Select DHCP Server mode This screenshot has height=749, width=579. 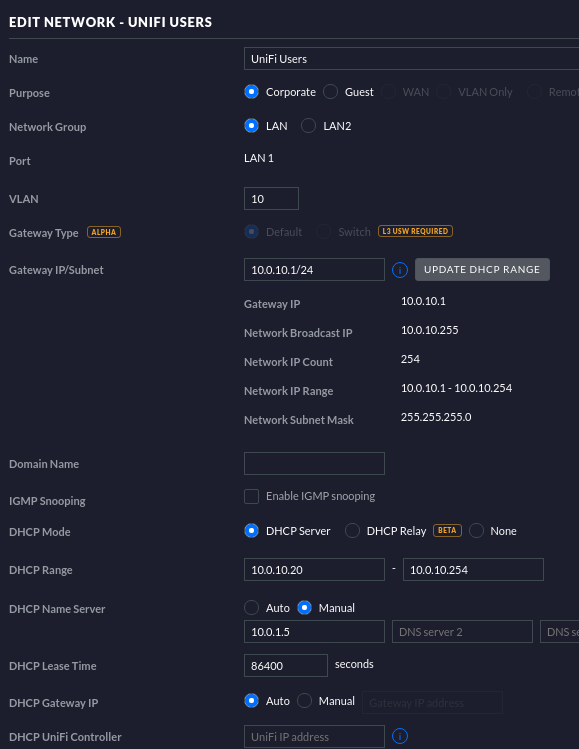pyautogui.click(x=251, y=531)
